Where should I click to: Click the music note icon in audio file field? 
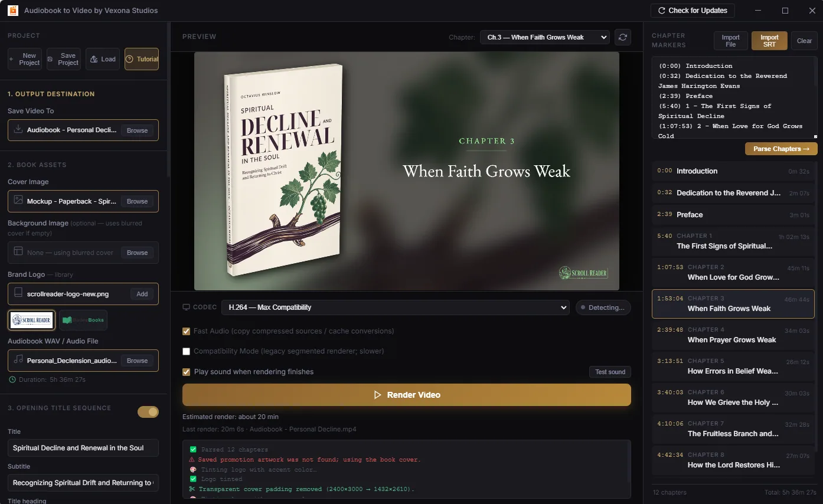click(x=18, y=360)
